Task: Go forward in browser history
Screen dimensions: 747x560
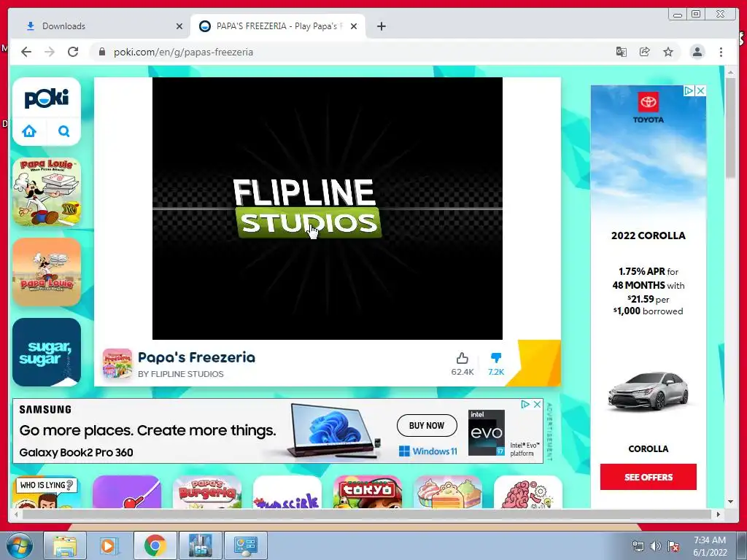Action: coord(50,52)
